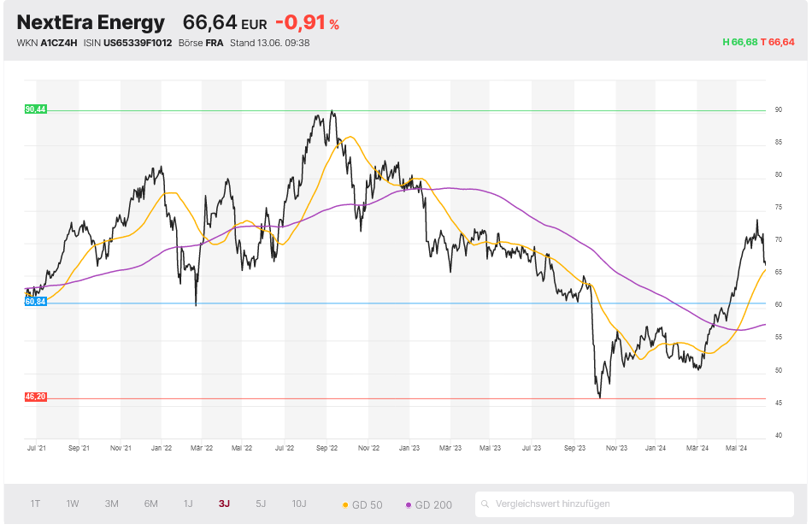Switch chart to 6M range
The height and width of the screenshot is (530, 812).
(x=150, y=503)
